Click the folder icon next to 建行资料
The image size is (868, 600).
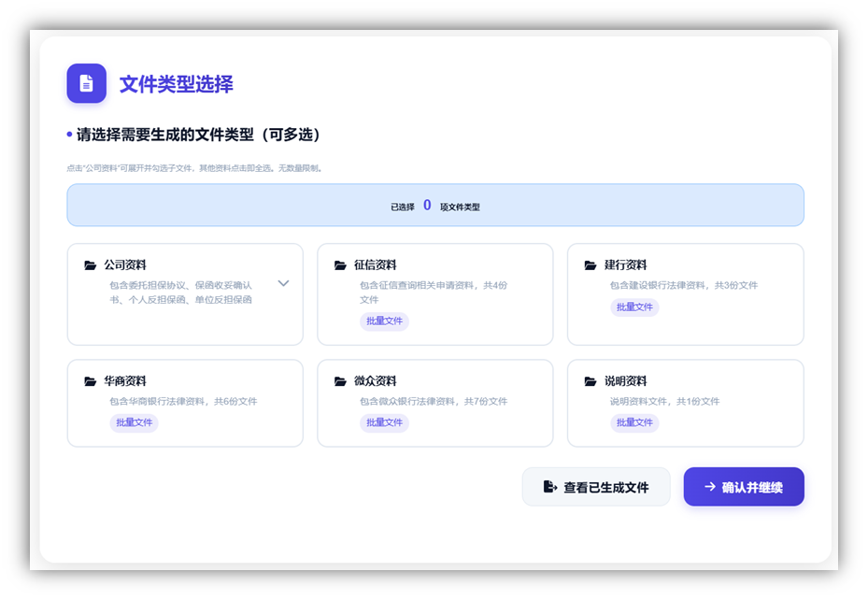tap(591, 265)
